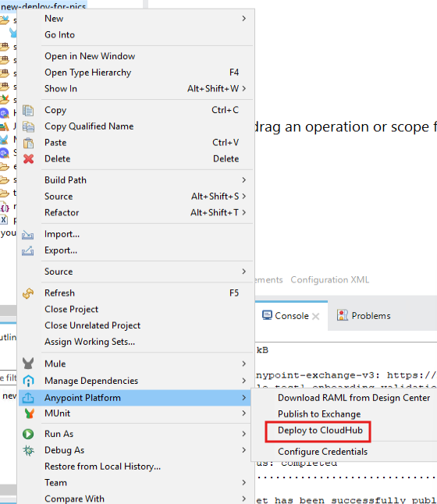Select Open in New Window
Image resolution: width=437 pixels, height=504 pixels.
click(90, 56)
